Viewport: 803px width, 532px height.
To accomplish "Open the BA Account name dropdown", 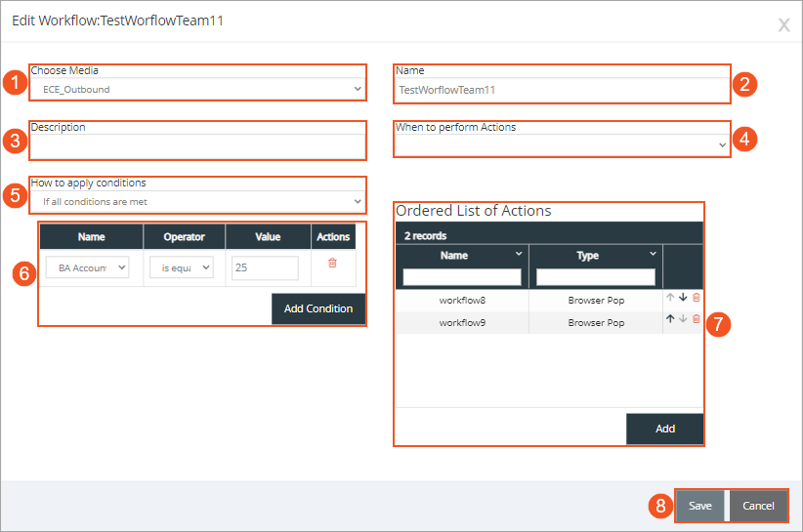I will [87, 267].
